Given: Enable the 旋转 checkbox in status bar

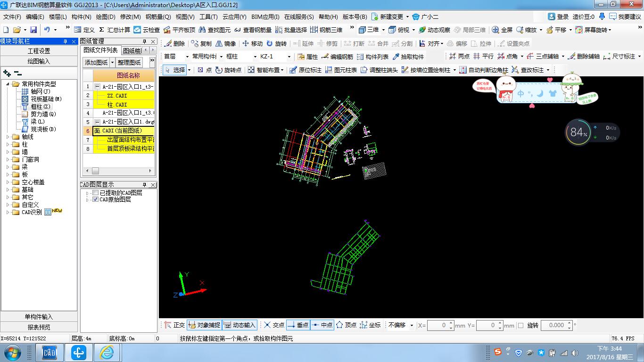Looking at the screenshot, I should click(x=520, y=325).
